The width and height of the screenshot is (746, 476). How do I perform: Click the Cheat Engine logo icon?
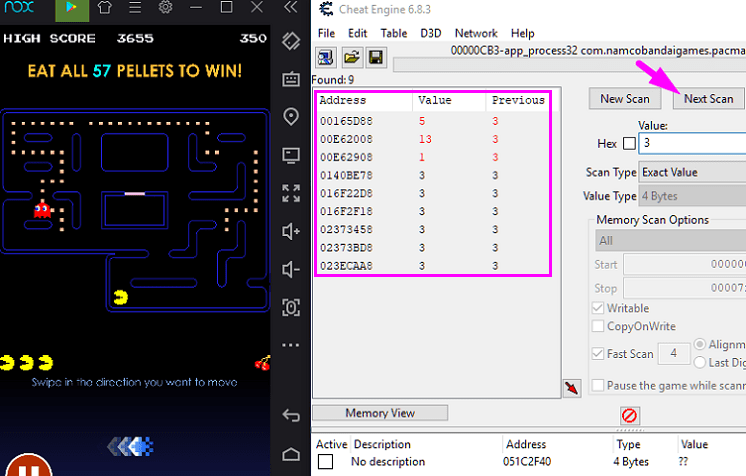pos(326,9)
